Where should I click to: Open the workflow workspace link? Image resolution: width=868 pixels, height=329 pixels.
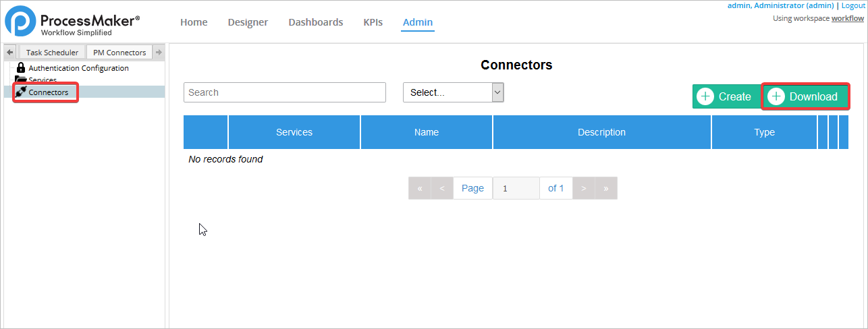[x=847, y=18]
